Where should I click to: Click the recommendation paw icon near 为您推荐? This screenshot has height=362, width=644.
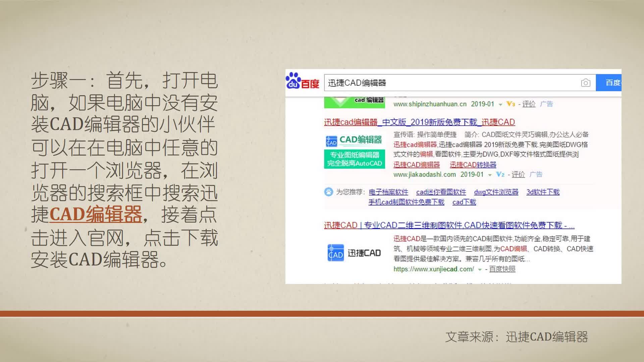328,192
